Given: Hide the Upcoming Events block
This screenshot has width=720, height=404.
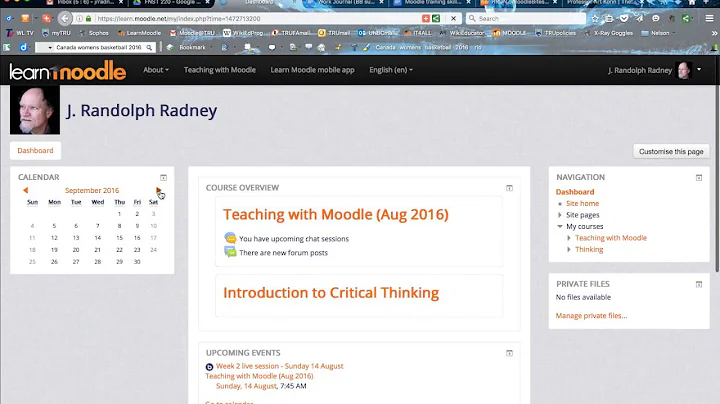Looking at the screenshot, I should click(509, 353).
